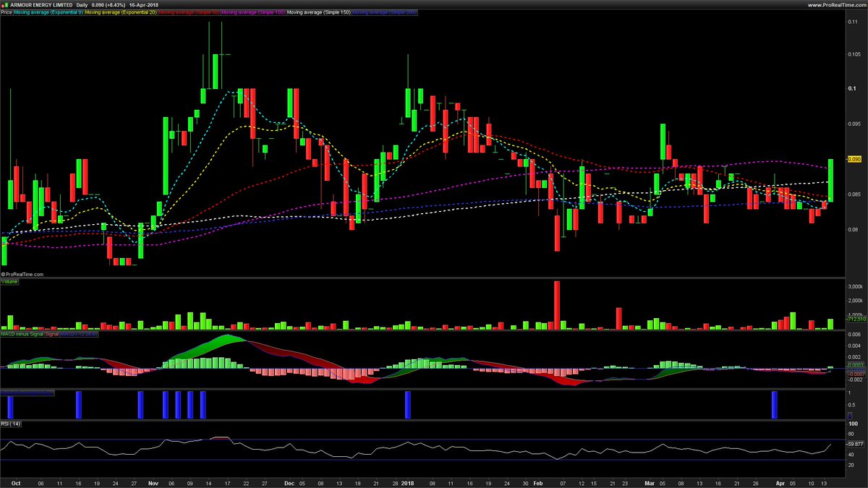Click Moving average (Simple 200) label
The image size is (868, 488).
[x=384, y=13]
